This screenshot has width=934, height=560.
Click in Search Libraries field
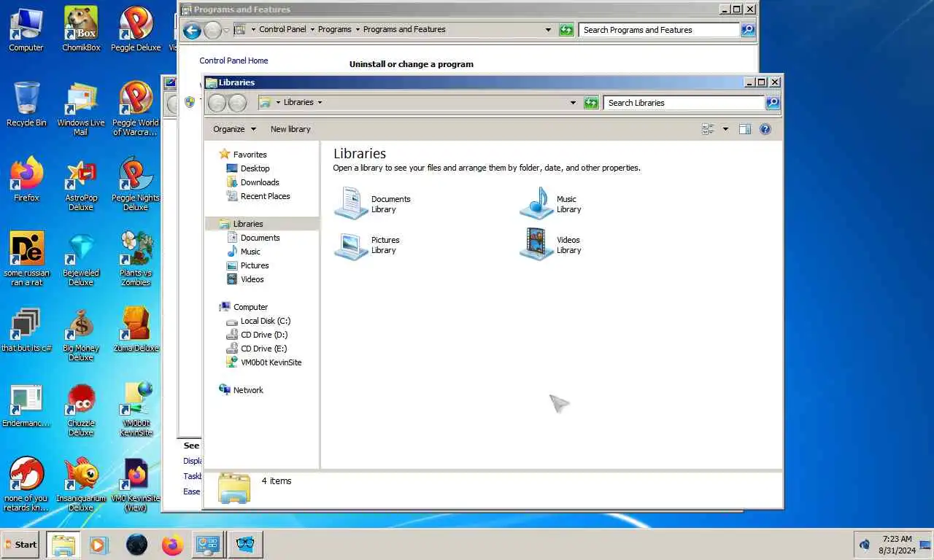684,103
